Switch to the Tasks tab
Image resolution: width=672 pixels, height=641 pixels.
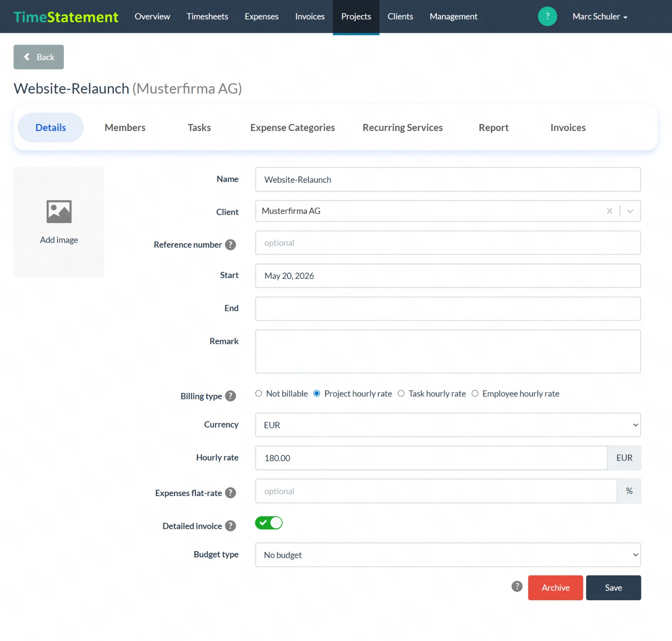199,127
